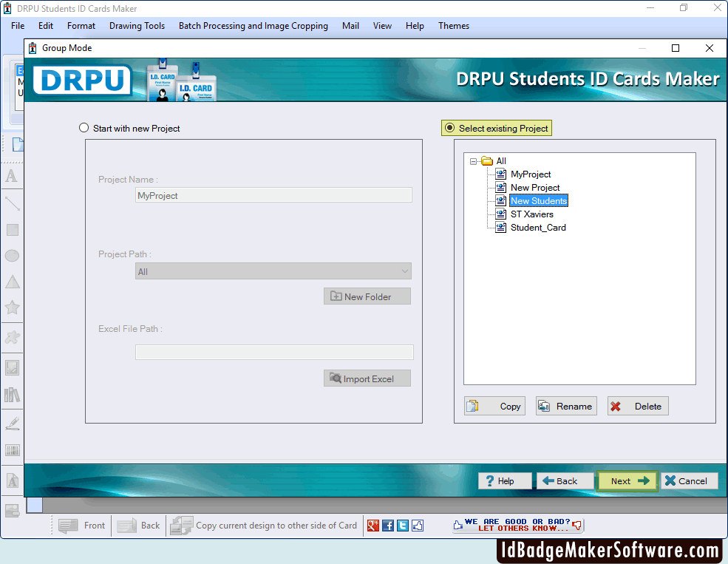Close the Group Mode dialog window

pos(709,48)
